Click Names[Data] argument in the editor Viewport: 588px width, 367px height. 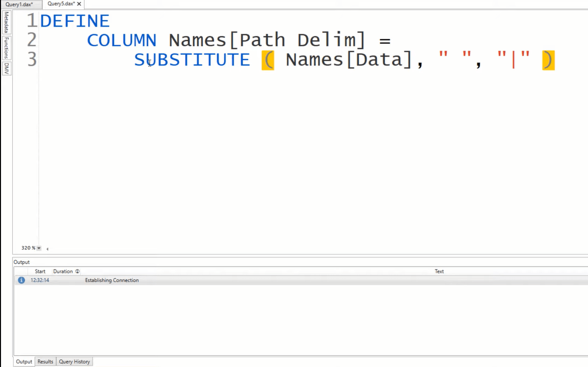pos(349,60)
